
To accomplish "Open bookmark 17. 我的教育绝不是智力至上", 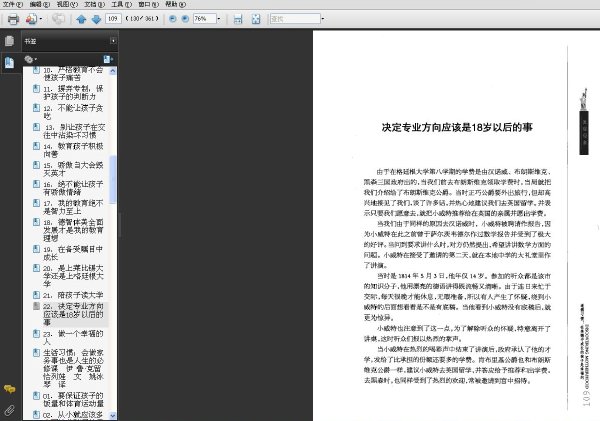I will point(73,207).
